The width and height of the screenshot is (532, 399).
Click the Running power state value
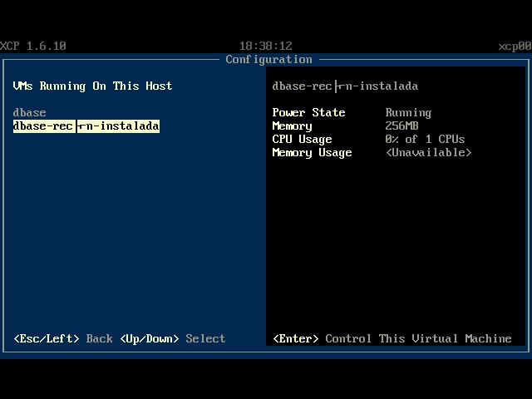(408, 113)
